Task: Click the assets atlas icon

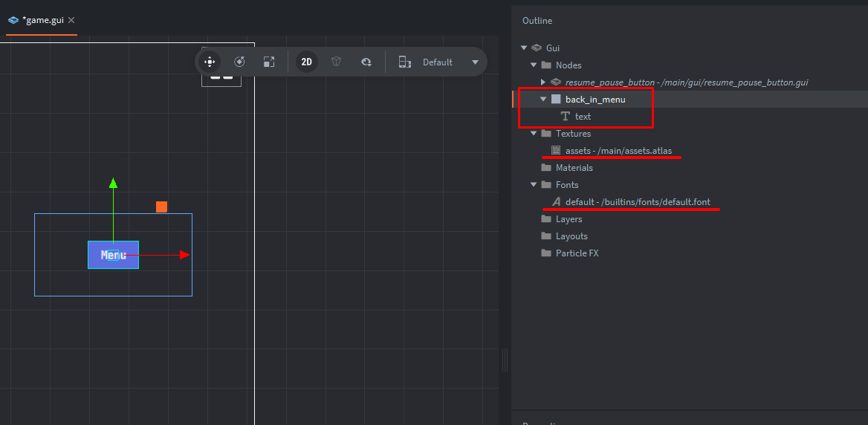Action: [x=556, y=151]
